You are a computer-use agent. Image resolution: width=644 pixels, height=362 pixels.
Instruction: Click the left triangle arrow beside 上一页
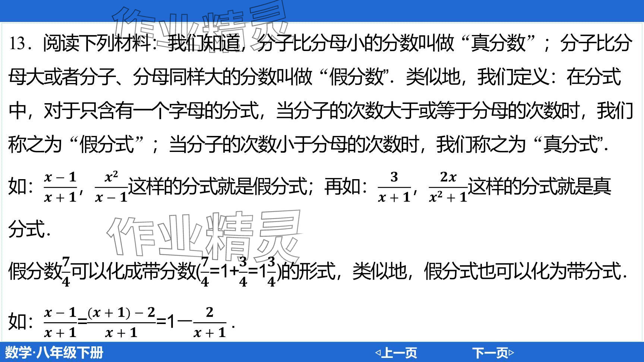pos(378,352)
